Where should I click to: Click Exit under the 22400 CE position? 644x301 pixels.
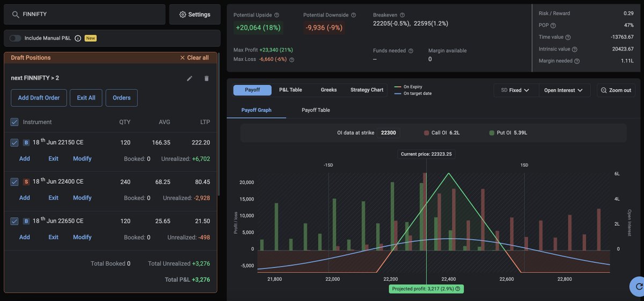[x=53, y=198]
